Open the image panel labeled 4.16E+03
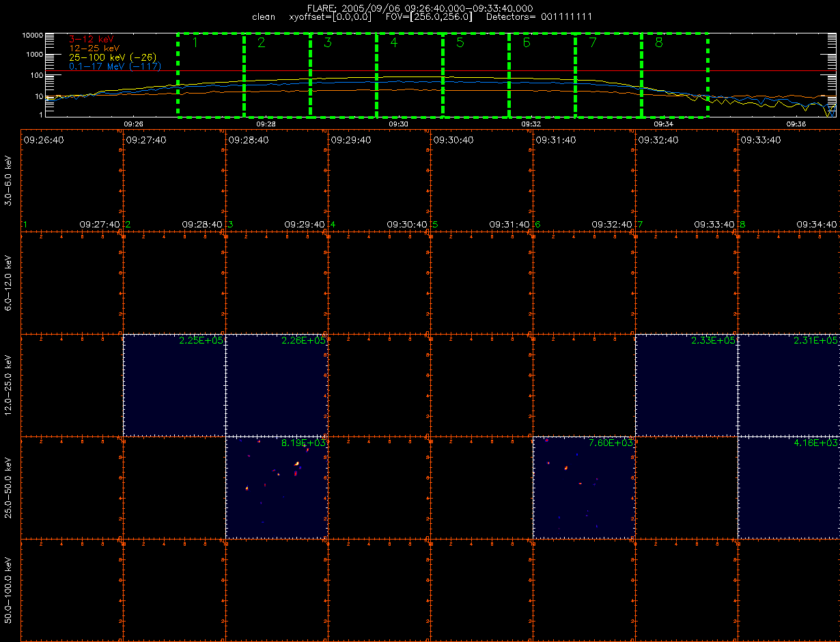This screenshot has width=840, height=642. [x=789, y=488]
